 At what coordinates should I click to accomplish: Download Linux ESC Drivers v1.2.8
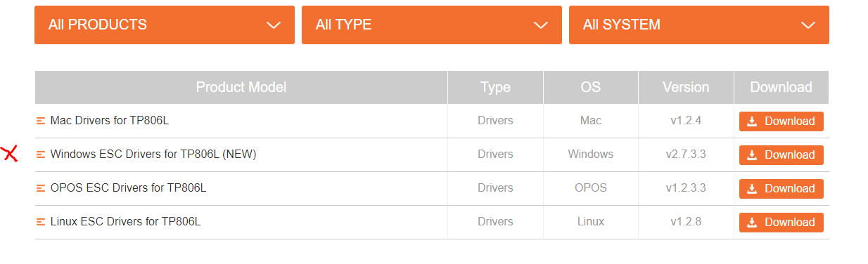[781, 223]
